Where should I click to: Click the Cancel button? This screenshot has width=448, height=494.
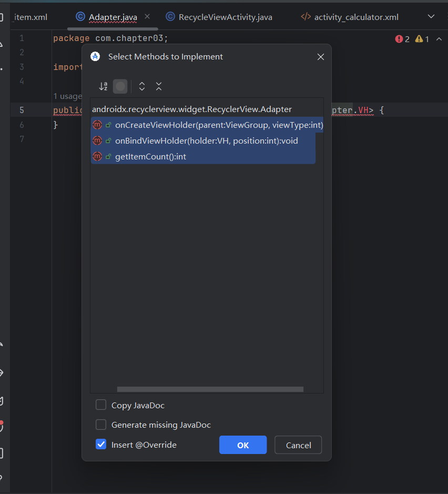coord(298,445)
